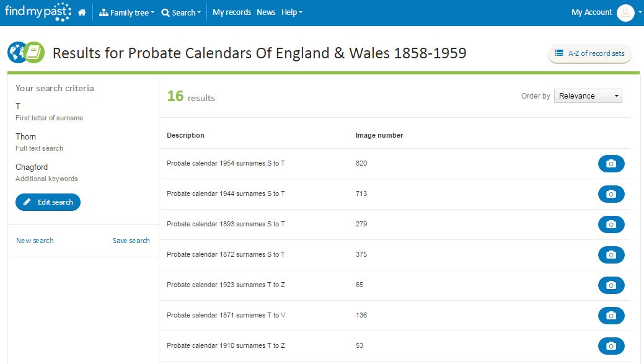Click the account avatar icon

tap(625, 13)
